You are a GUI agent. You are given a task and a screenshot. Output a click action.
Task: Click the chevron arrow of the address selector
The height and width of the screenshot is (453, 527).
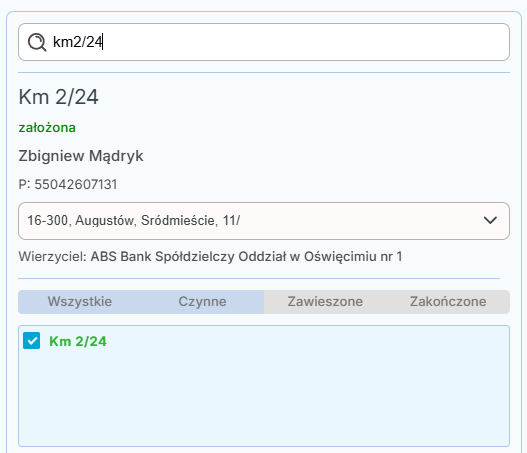(x=490, y=220)
